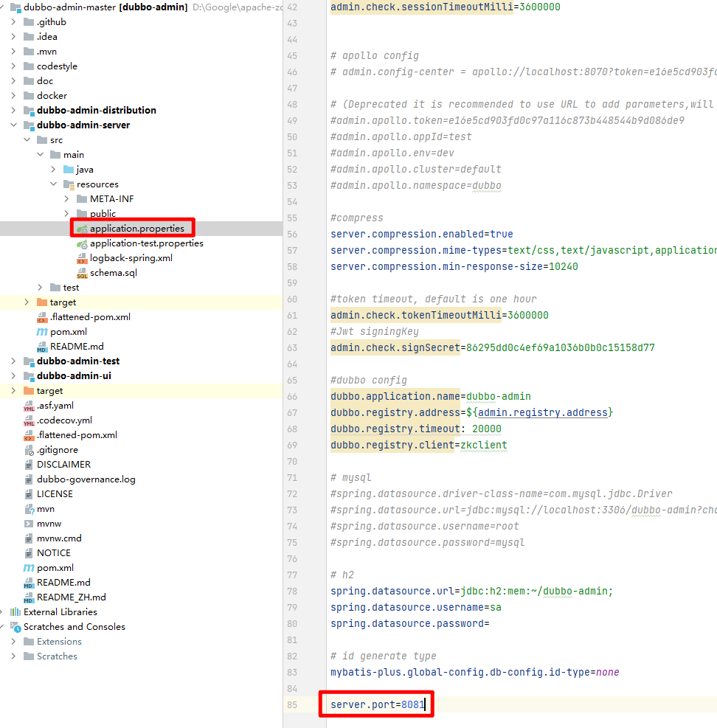Click the application-test.properties file icon

tap(82, 243)
